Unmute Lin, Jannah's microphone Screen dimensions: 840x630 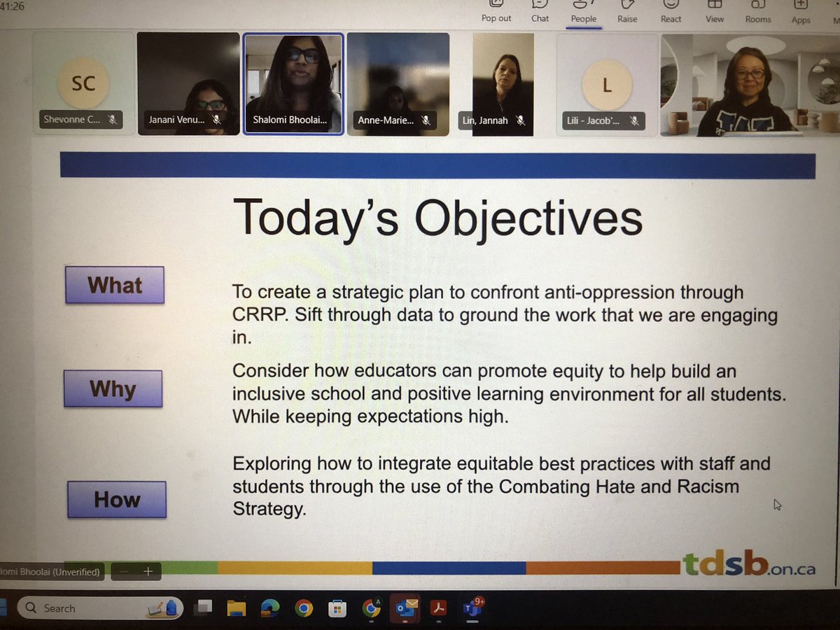click(519, 120)
